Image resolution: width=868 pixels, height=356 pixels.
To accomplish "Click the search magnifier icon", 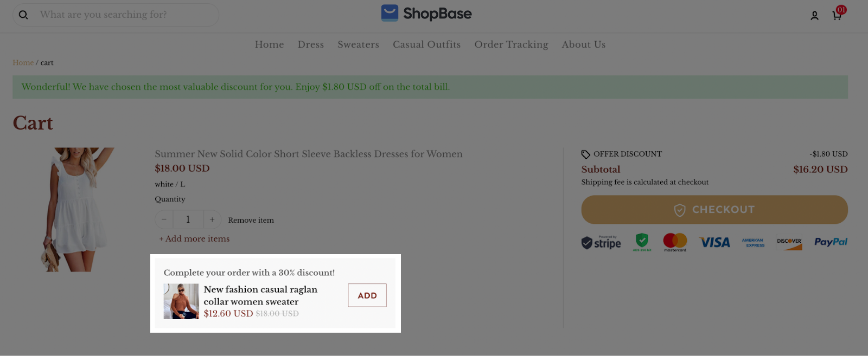I will pyautogui.click(x=23, y=15).
